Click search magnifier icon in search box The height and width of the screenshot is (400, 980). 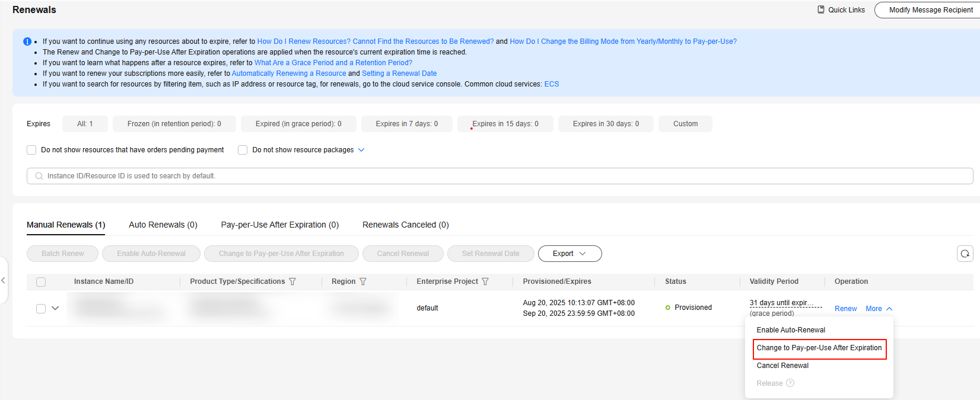coord(39,176)
